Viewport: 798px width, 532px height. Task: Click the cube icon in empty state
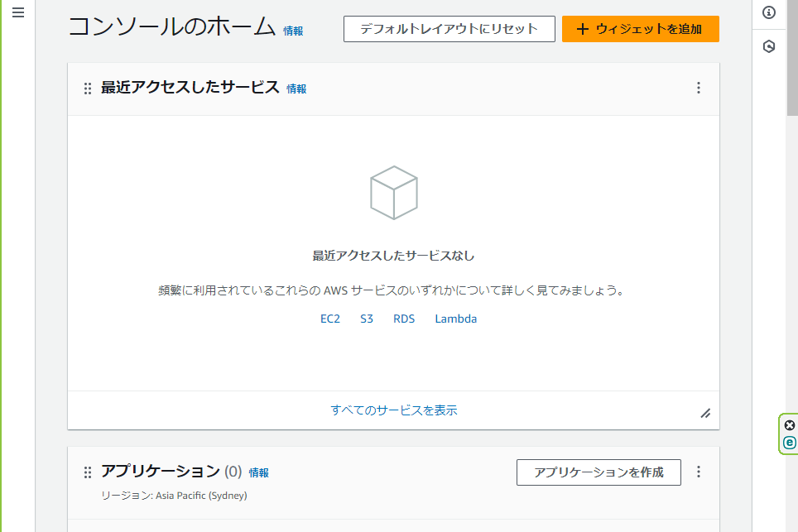[x=394, y=193]
